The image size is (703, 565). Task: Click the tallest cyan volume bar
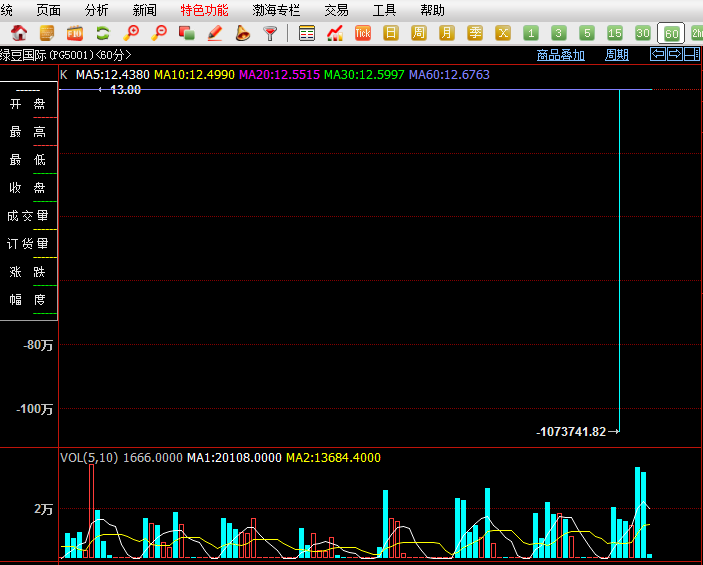[637, 511]
